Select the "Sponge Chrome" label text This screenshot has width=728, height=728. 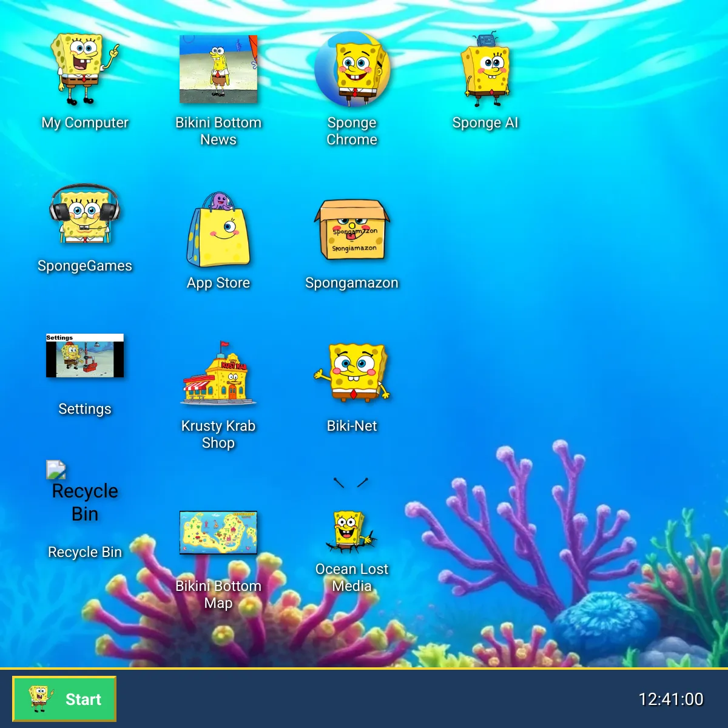(x=352, y=131)
